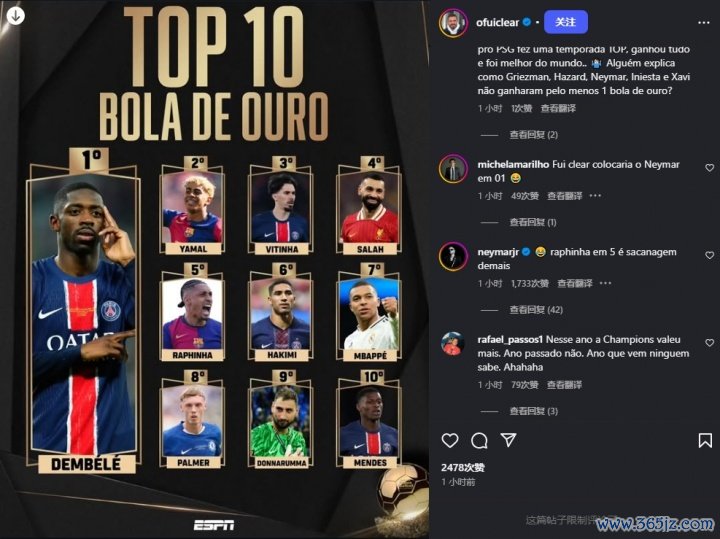Open neymarjr profile avatar
Image resolution: width=720 pixels, height=539 pixels.
[x=453, y=256]
